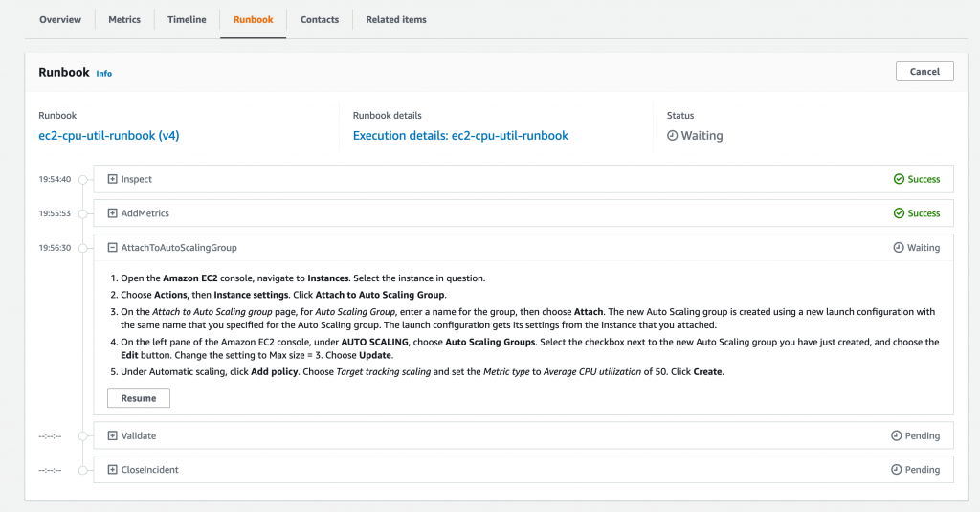980x512 pixels.
Task: Click the Inspect step name
Action: pyautogui.click(x=136, y=179)
